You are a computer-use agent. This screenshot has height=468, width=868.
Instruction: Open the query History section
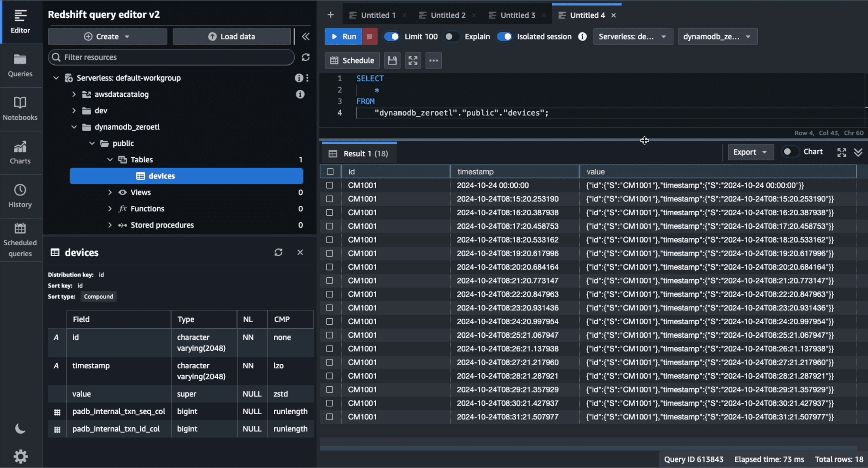click(x=20, y=196)
